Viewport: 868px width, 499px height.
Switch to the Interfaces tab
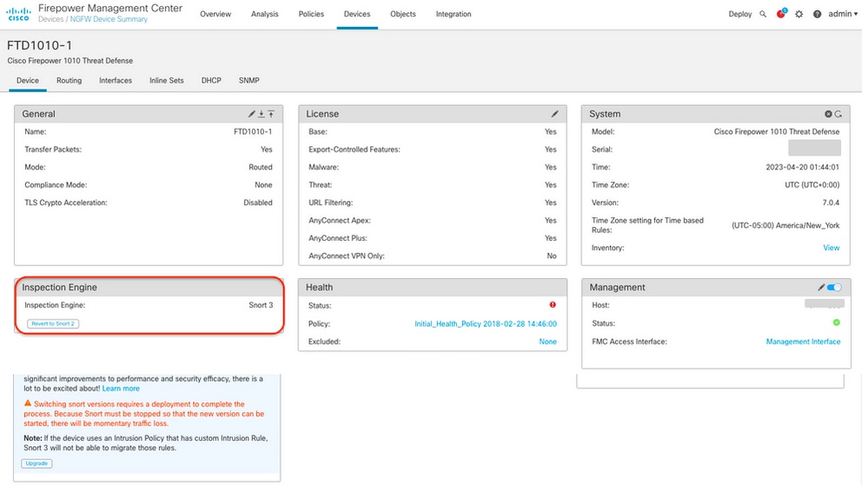116,80
